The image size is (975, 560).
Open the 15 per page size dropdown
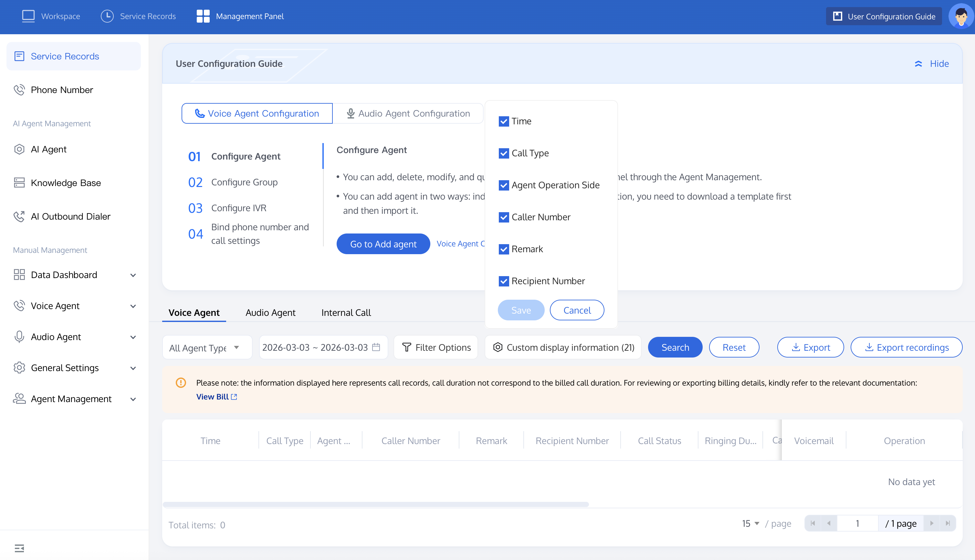point(750,524)
